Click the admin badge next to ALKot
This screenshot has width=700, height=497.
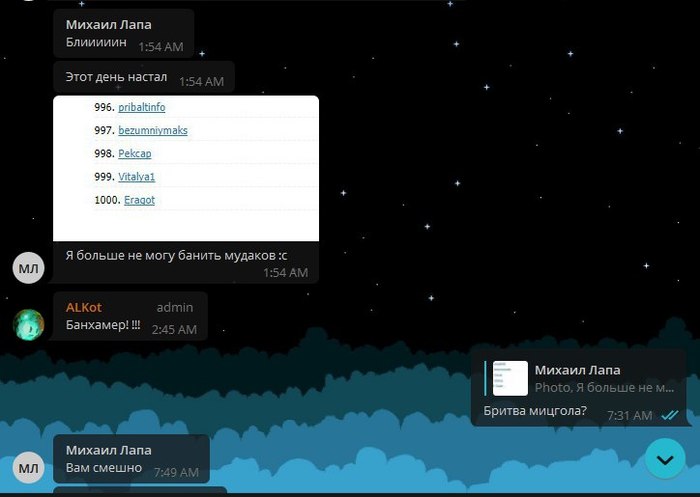174,307
